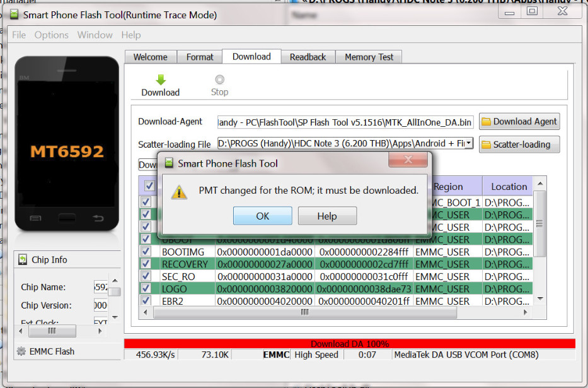Image resolution: width=588 pixels, height=388 pixels.
Task: Click the Help button in dialog
Action: [x=327, y=216]
